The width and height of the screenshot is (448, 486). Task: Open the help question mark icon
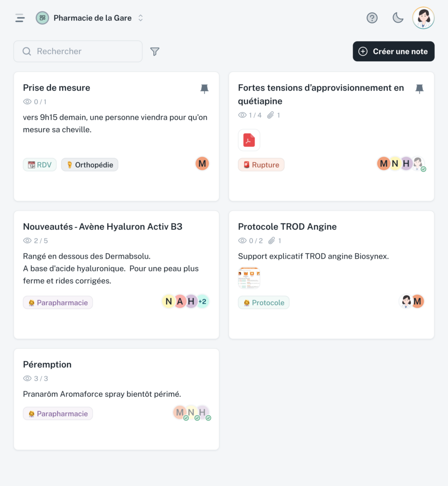click(x=372, y=18)
